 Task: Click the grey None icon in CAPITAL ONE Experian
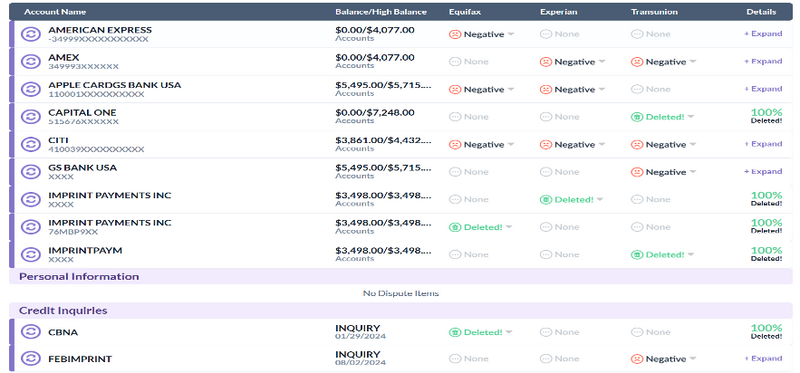[546, 117]
